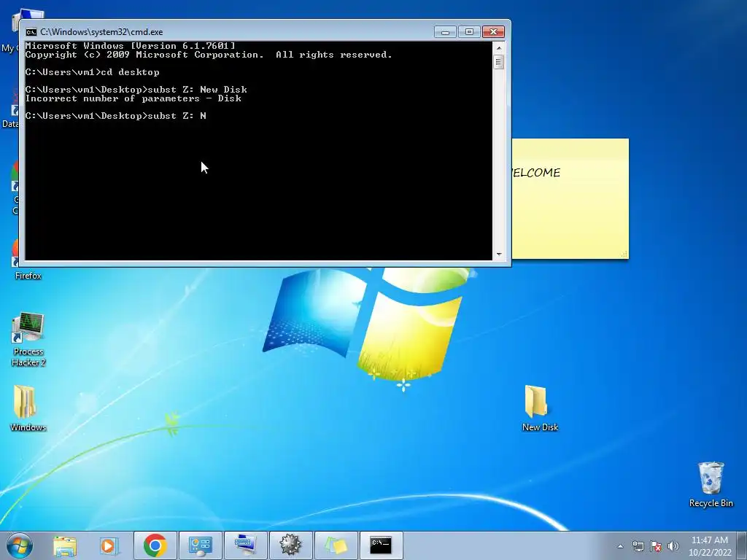Open the spiked gear taskbar application
Viewport: 747px width, 560px height.
point(290,545)
